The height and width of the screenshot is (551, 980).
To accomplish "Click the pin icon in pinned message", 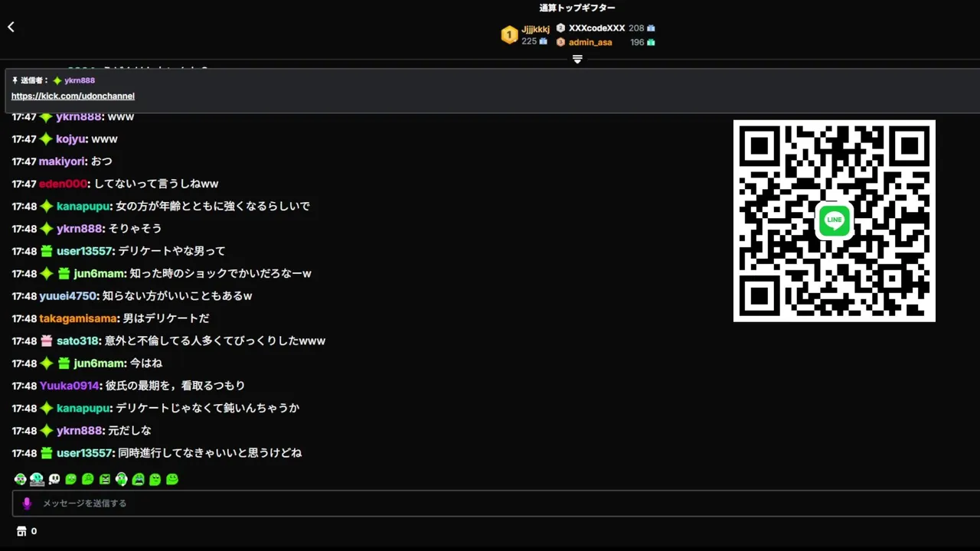I will (x=15, y=80).
